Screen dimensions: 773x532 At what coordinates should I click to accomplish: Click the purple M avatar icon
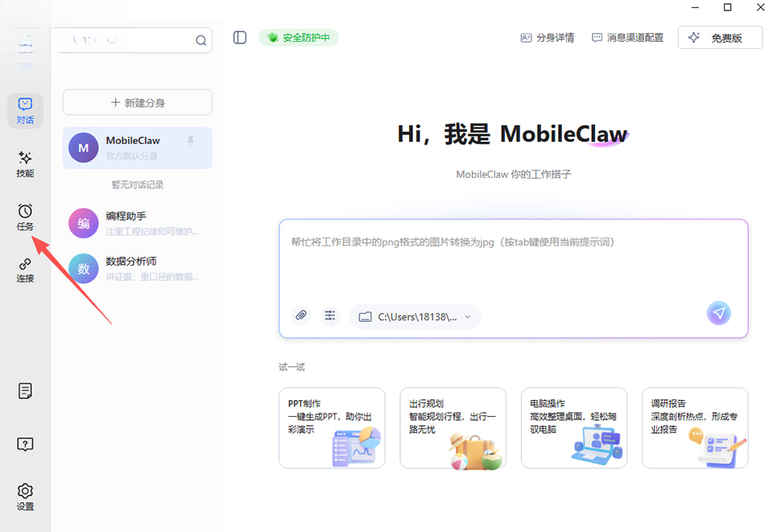(x=83, y=148)
